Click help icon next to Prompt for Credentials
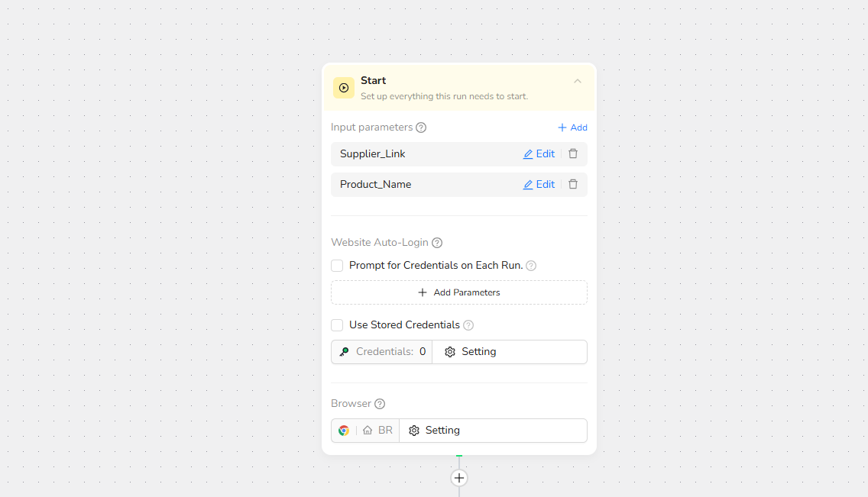Viewport: 868px width, 497px height. (x=531, y=266)
